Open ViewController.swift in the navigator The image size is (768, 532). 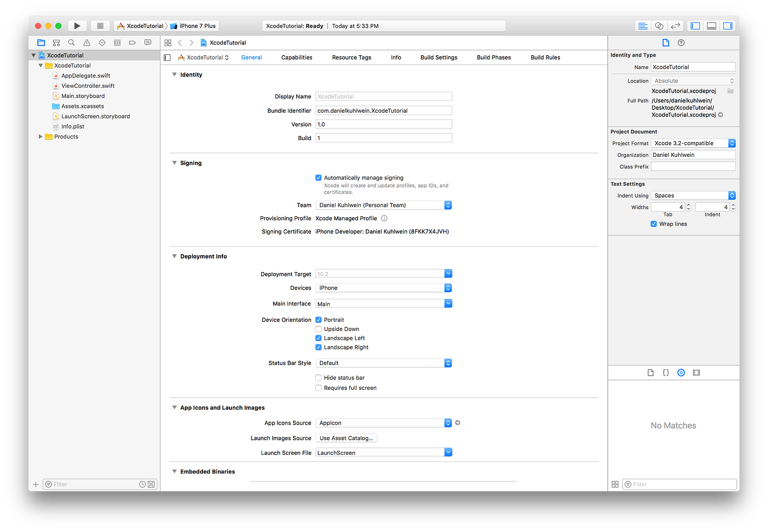(88, 86)
